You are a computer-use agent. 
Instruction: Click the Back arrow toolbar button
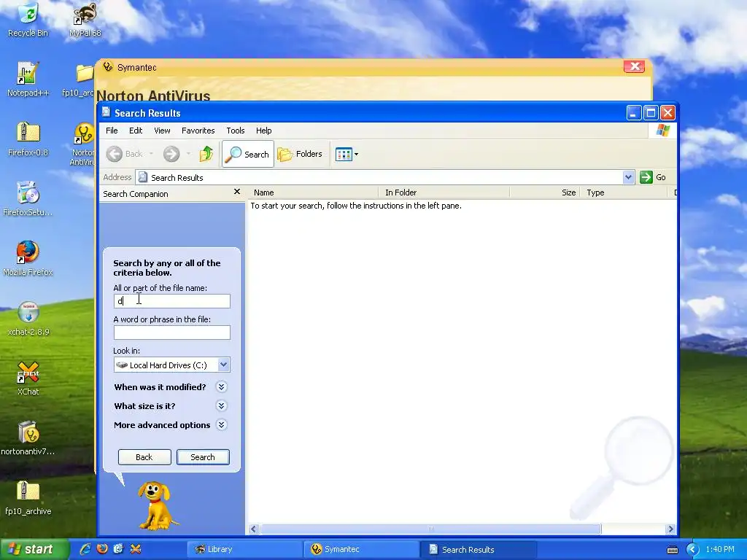click(x=124, y=154)
